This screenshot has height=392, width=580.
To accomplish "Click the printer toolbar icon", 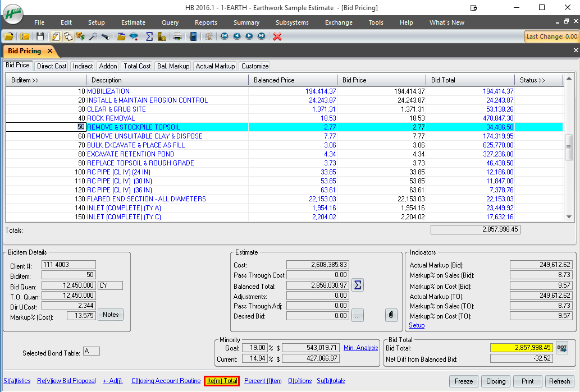I will [x=177, y=36].
